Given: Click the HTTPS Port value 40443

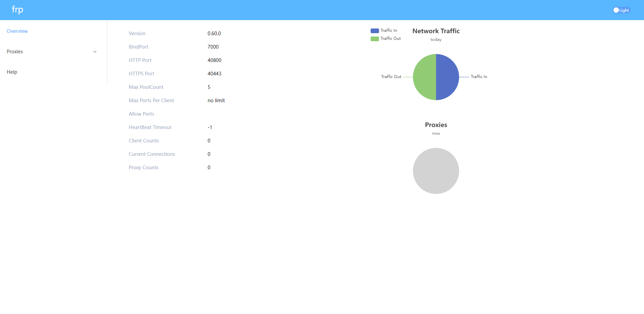Looking at the screenshot, I should click(214, 74).
